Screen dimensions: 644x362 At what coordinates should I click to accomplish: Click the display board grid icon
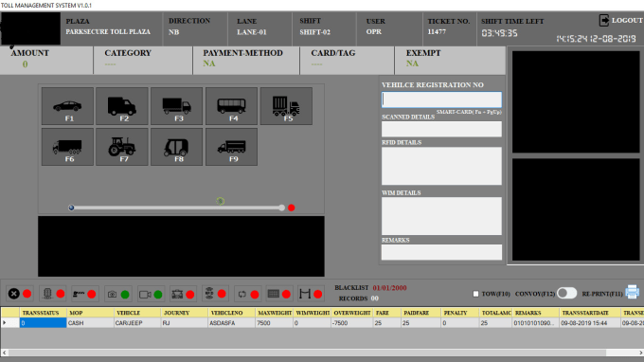(x=274, y=294)
